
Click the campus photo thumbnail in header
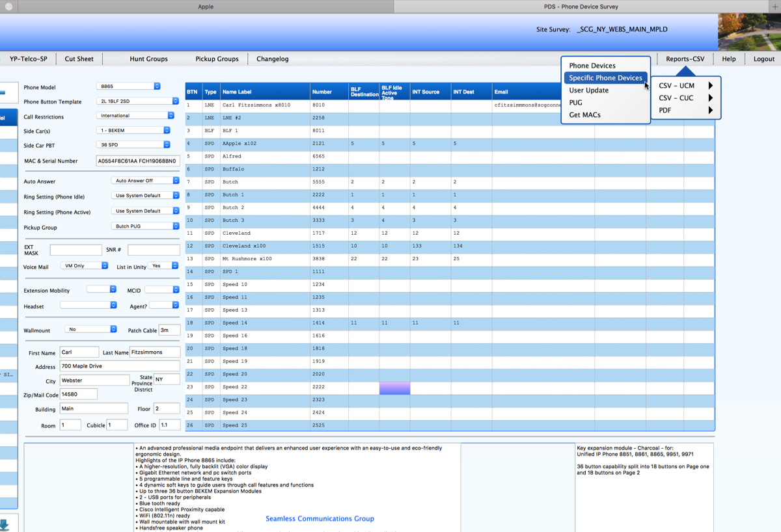[x=749, y=32]
